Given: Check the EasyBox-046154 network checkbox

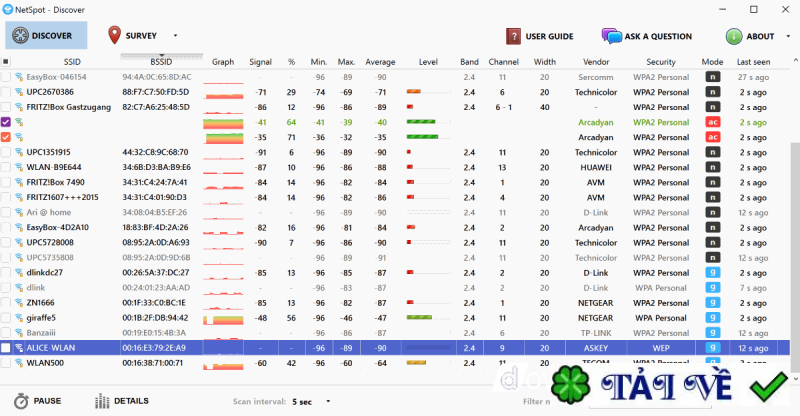Looking at the screenshot, I should point(6,77).
